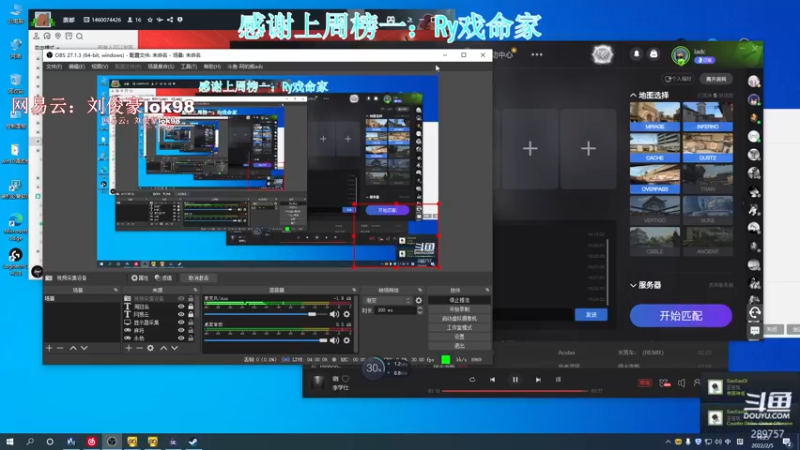Pop out the Sources dock panel
This screenshot has height=450, width=800.
195,290
